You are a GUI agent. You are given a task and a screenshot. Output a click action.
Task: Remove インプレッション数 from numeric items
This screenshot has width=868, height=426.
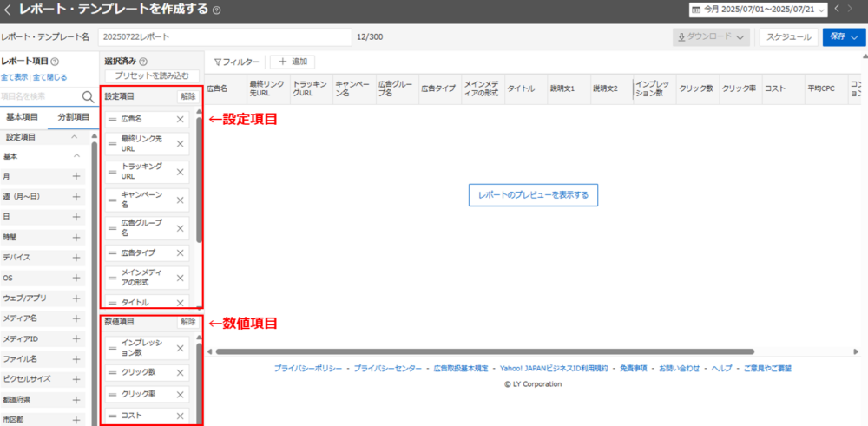pyautogui.click(x=180, y=348)
